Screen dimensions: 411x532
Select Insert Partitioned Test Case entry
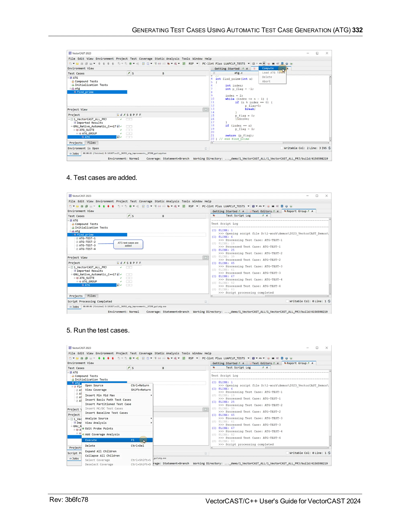click(x=117, y=404)
